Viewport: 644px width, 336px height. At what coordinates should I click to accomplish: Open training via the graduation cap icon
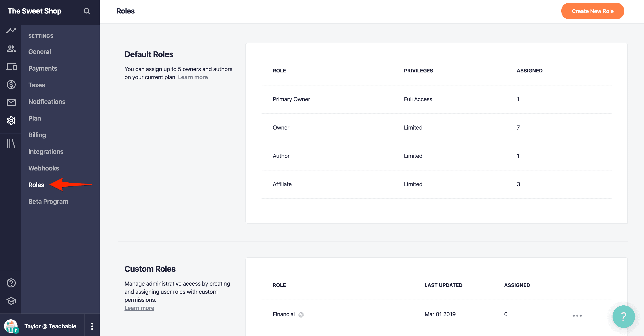pyautogui.click(x=11, y=301)
